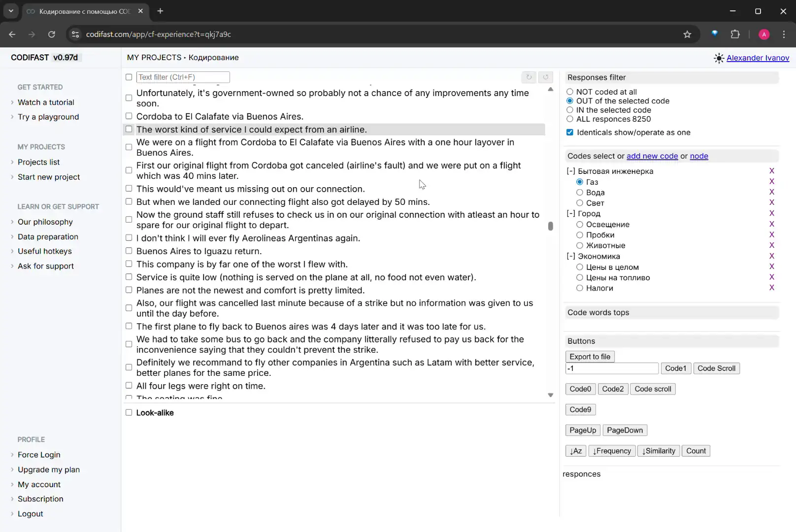Reload the page in the browser
This screenshot has height=532, width=796.
(52, 34)
